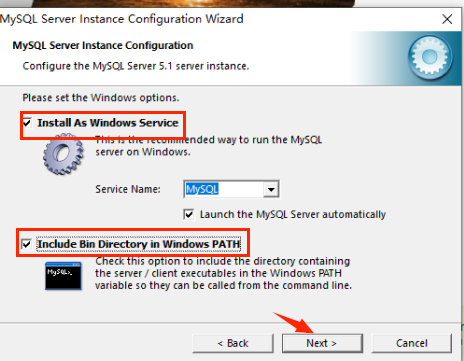
Task: Click the gray gear Windows service icon
Action: tap(63, 154)
